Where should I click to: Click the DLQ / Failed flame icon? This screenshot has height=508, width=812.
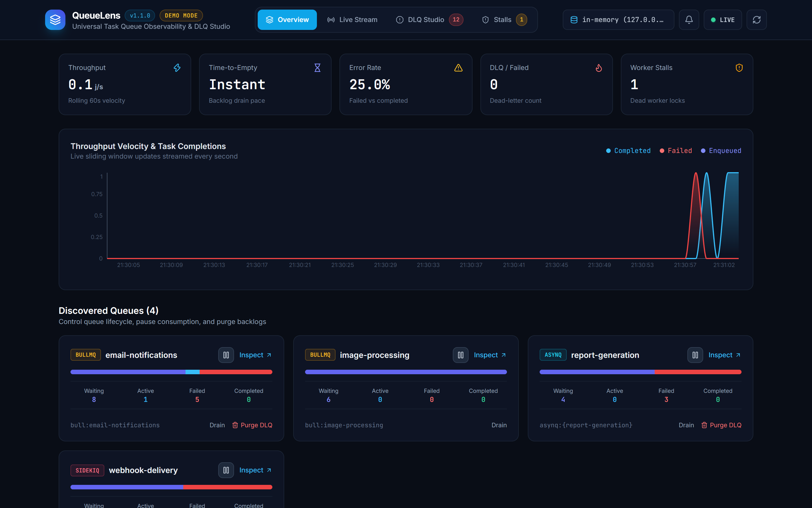tap(599, 67)
